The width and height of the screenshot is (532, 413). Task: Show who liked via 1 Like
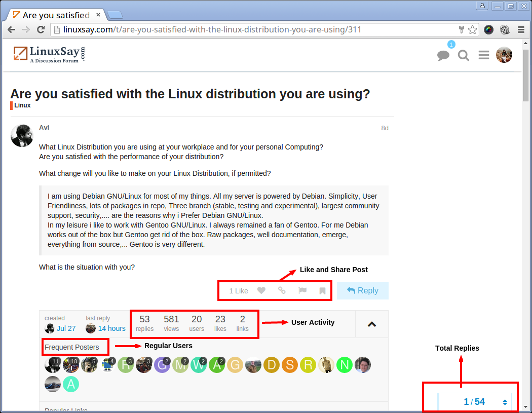click(239, 291)
